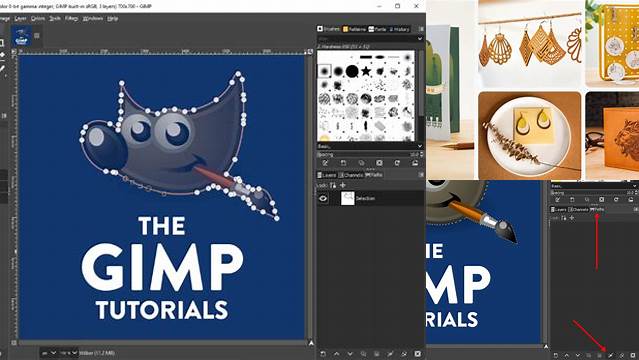Click Selection to path icon in lower-right GIMP window

pos(610,356)
